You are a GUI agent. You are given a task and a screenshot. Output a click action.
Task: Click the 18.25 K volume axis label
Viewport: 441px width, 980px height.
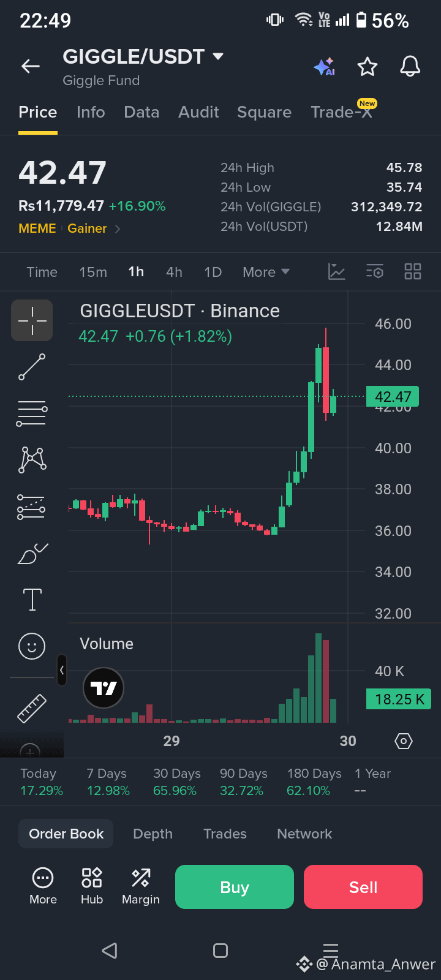(399, 699)
